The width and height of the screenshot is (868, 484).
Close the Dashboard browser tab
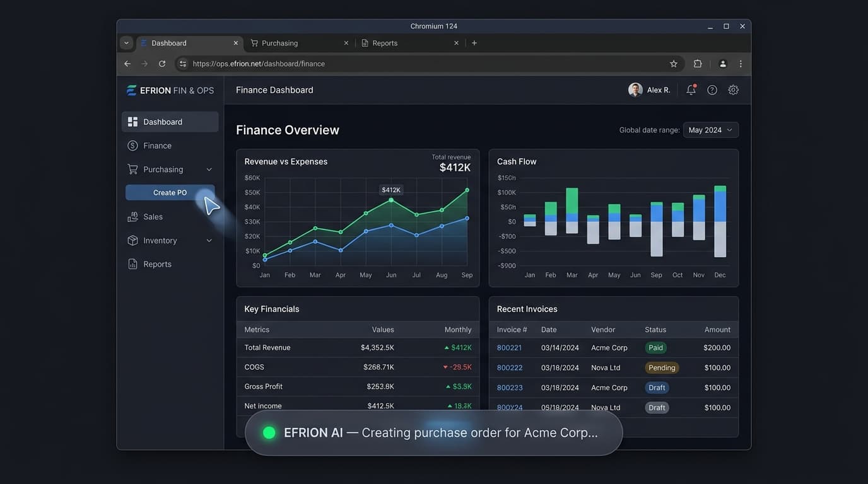pyautogui.click(x=236, y=43)
